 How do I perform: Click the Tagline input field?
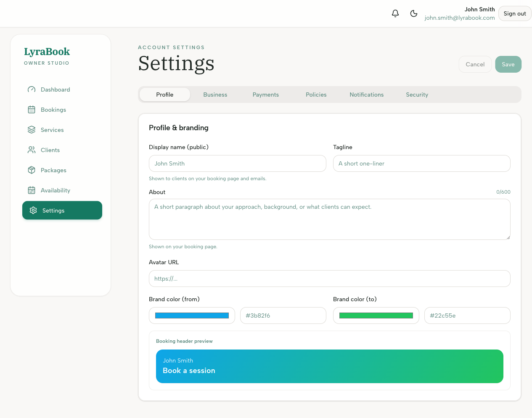click(x=421, y=163)
